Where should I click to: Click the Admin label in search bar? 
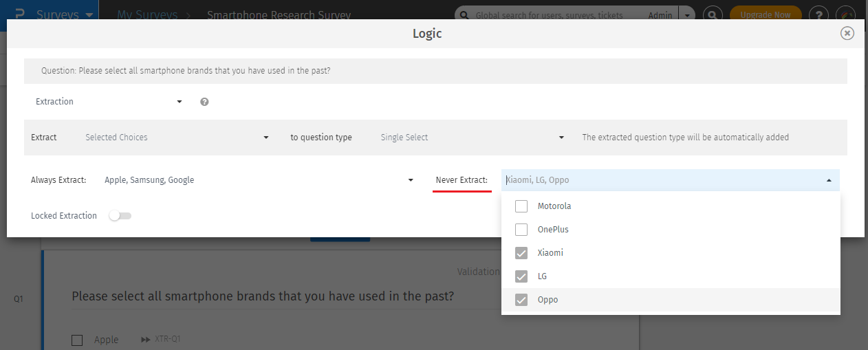tap(660, 15)
